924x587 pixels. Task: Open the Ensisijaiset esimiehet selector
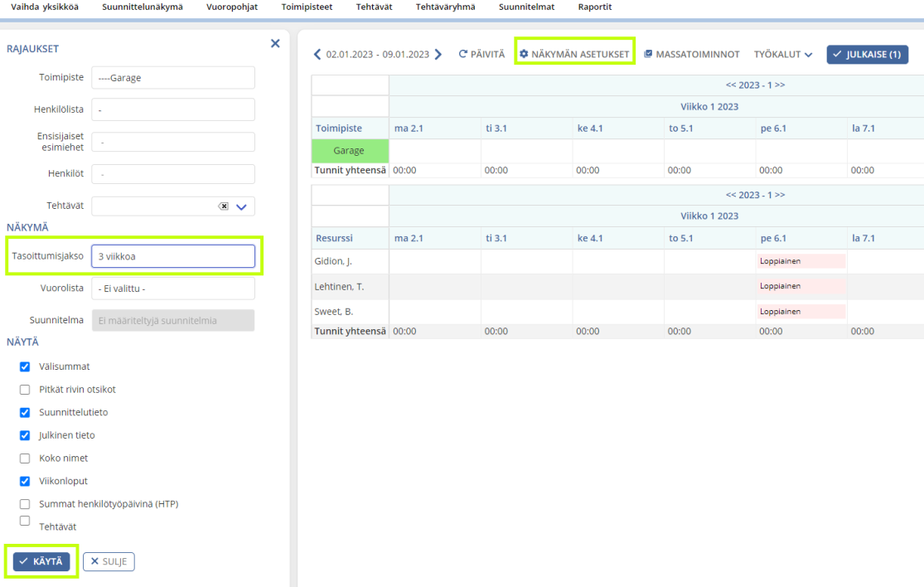pos(173,142)
